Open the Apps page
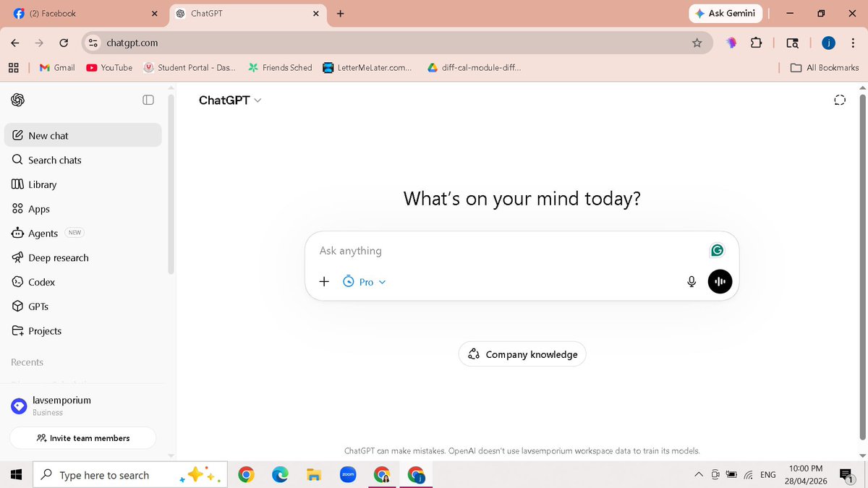The width and height of the screenshot is (868, 488). click(x=83, y=209)
